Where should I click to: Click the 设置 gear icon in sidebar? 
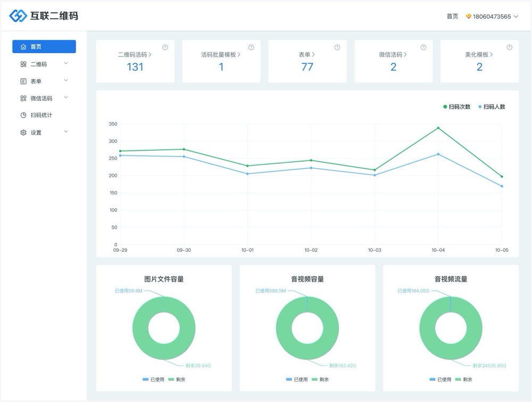pos(23,133)
